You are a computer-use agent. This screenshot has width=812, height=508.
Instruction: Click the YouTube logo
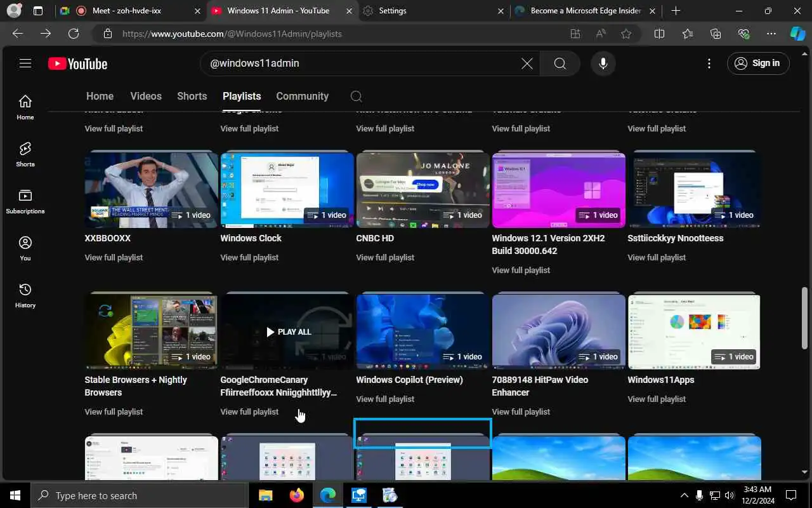[77, 63]
